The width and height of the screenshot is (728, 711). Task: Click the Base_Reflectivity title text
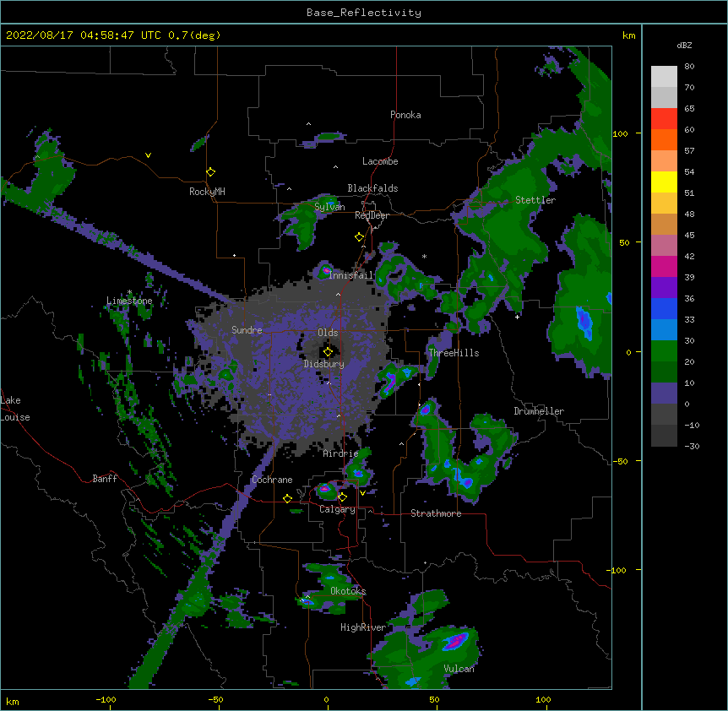point(364,13)
